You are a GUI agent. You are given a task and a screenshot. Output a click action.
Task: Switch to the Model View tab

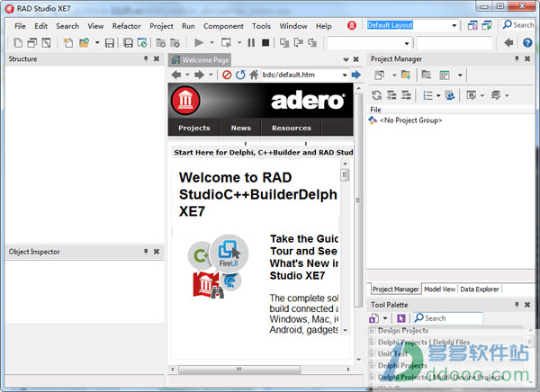[440, 290]
